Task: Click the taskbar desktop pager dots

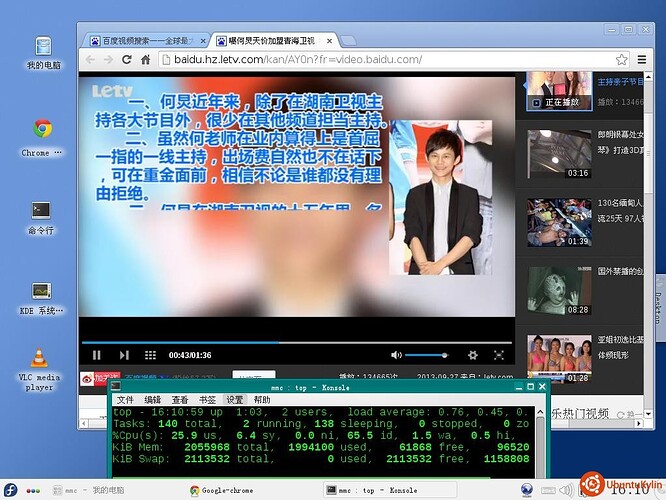Action: (33, 491)
